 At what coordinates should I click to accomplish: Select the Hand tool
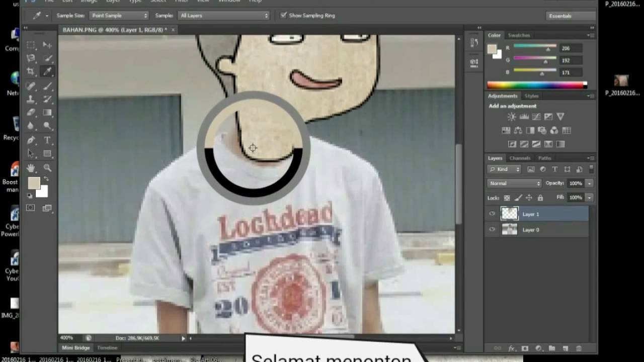tap(31, 168)
